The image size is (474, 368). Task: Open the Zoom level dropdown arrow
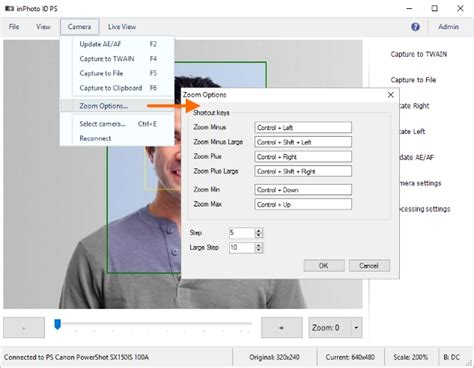coord(356,328)
